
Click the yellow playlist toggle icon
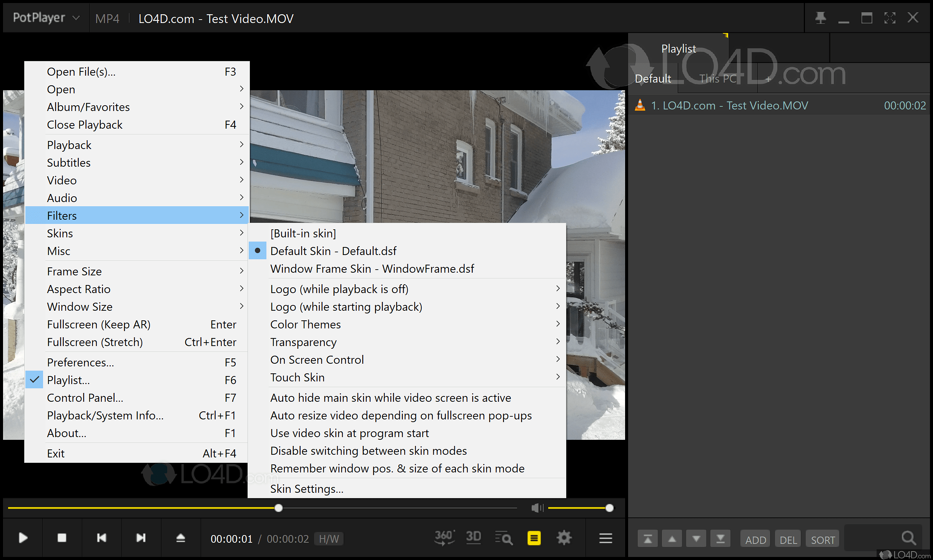click(534, 538)
